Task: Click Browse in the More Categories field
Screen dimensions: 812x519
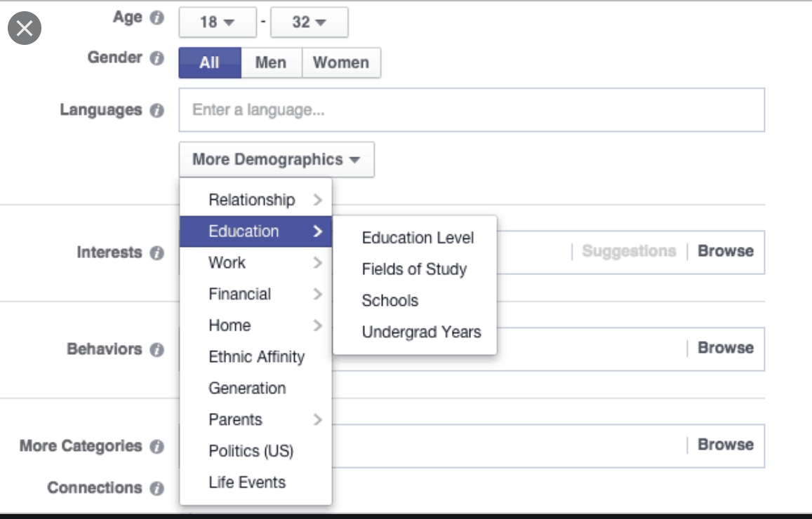Action: pos(726,445)
